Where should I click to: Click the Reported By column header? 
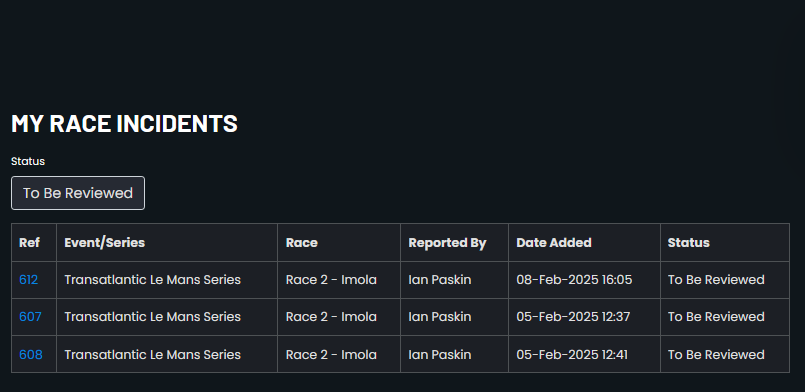tap(447, 243)
